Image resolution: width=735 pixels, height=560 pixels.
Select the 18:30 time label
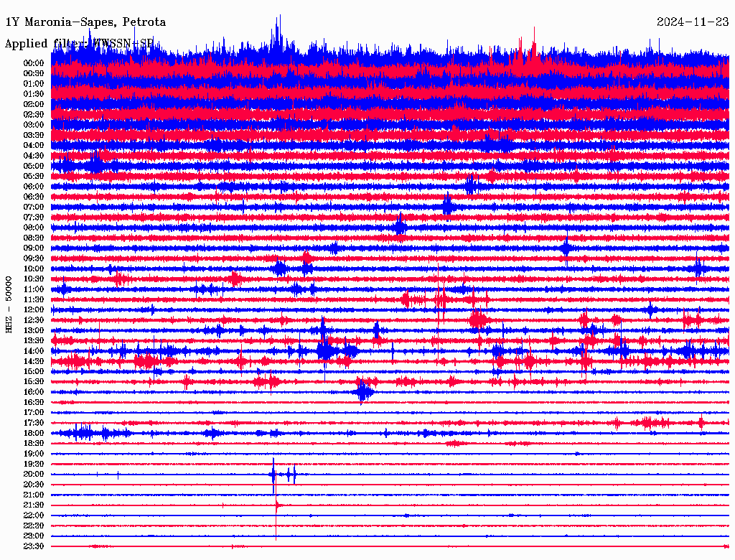tap(34, 444)
